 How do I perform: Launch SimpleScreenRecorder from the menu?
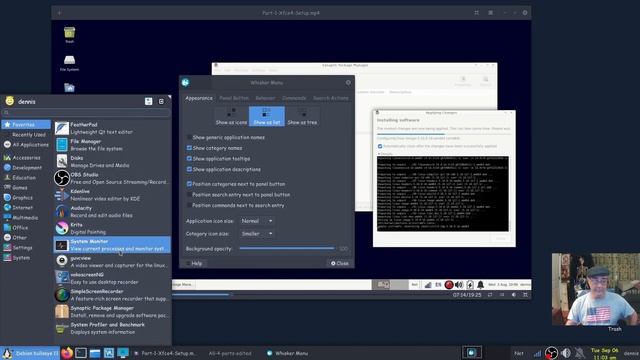112,295
